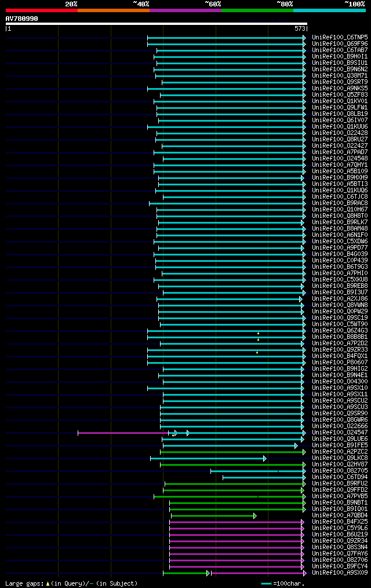Click the UniRef100_Q6Z4G3 label
Viewport: 371px width, 588px height.
[x=340, y=331]
